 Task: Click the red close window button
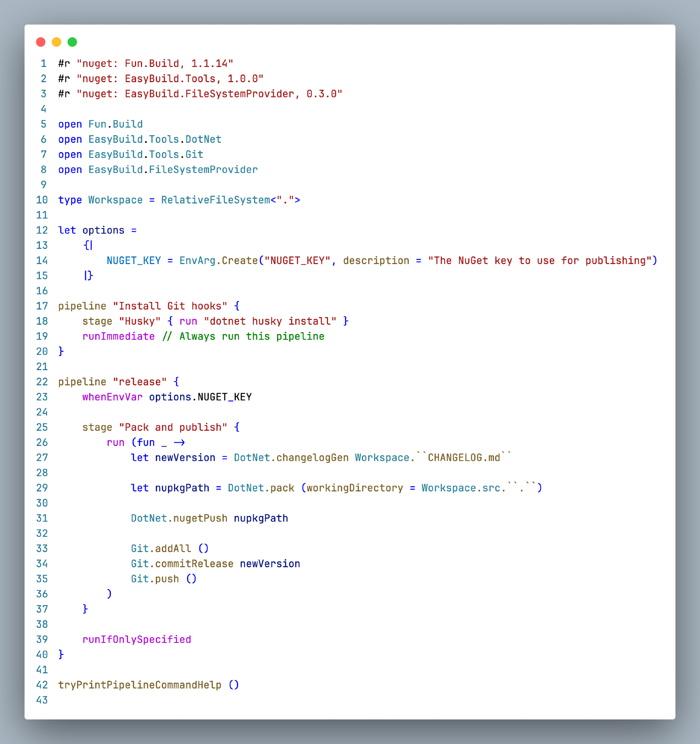coord(41,42)
